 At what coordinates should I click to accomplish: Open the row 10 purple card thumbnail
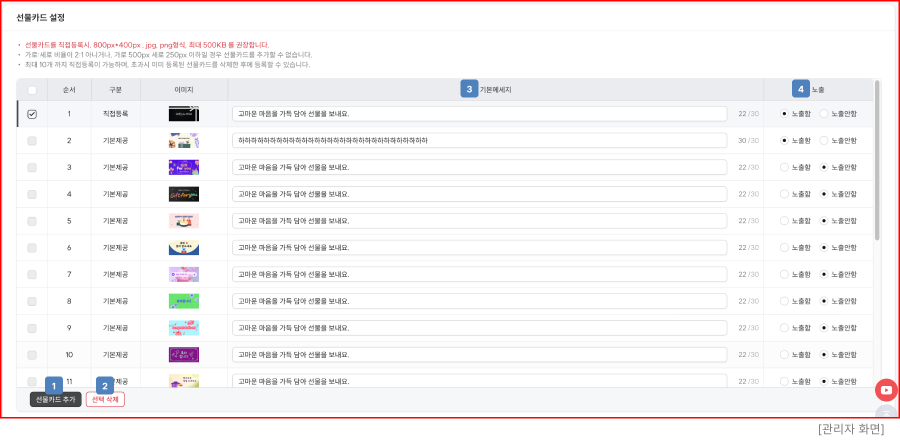point(184,354)
